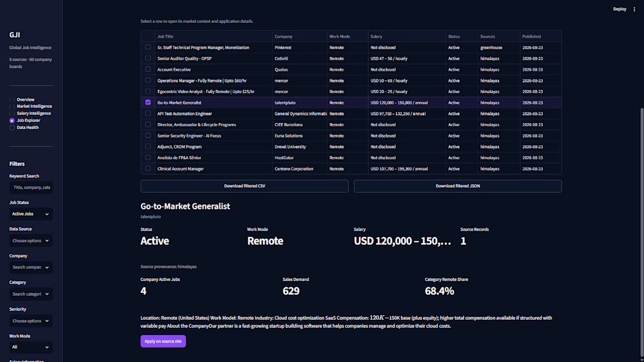Check the Adjunct, CROM Program row checkbox
Viewport: 644px width, 362px height.
click(148, 146)
